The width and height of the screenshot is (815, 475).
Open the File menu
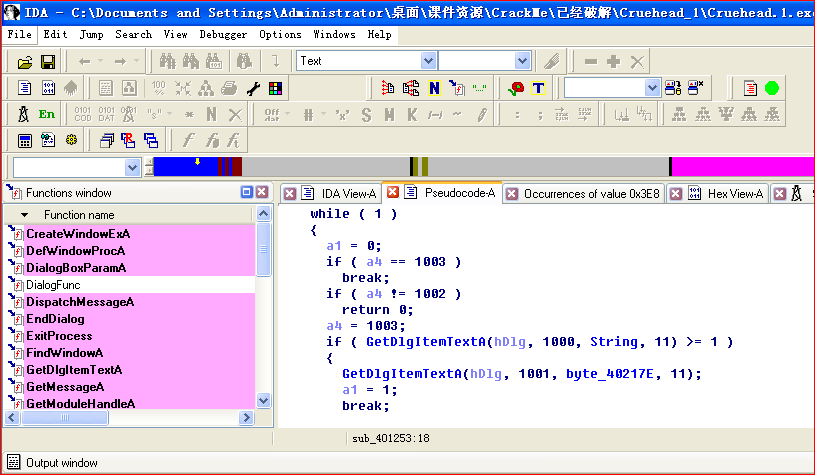click(x=20, y=34)
